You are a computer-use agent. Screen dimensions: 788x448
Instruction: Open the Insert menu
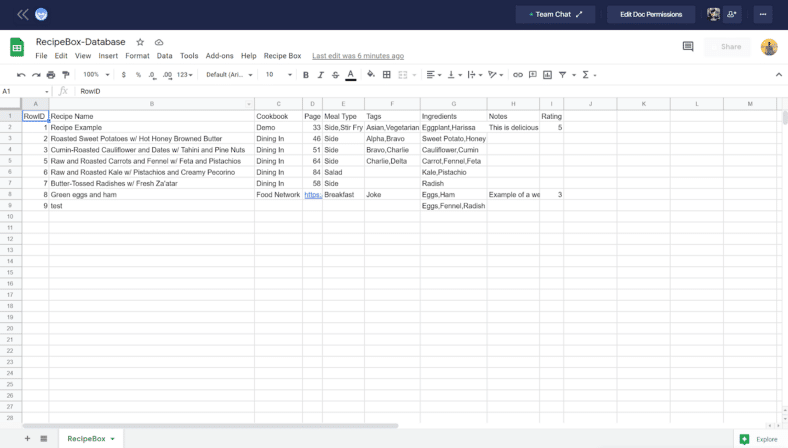(x=108, y=56)
